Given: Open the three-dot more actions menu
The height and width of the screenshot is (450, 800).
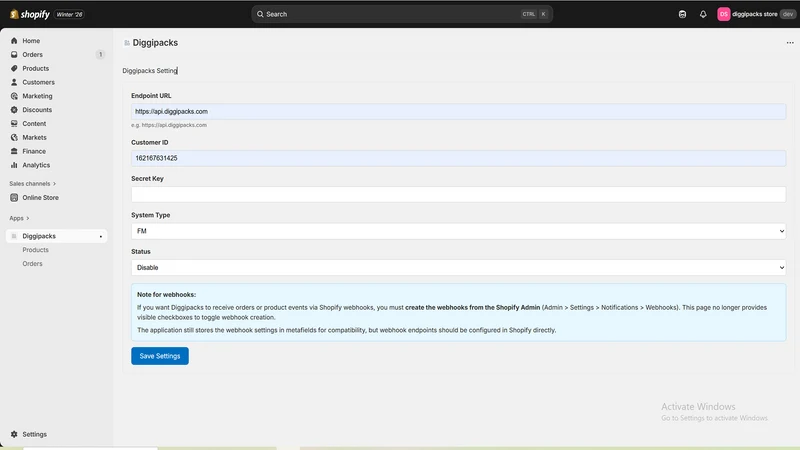Looking at the screenshot, I should [x=790, y=43].
